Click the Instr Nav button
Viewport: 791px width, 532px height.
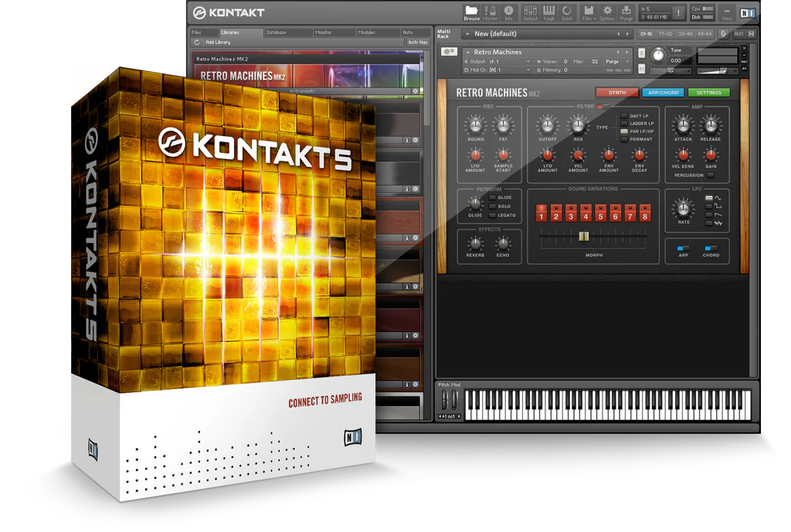418,42
